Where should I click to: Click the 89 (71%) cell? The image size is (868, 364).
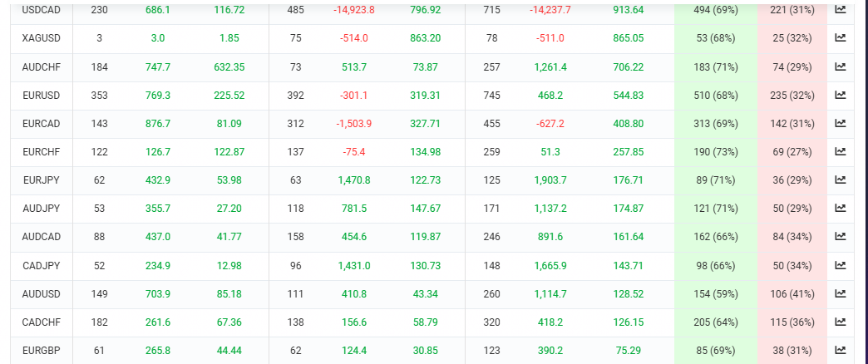(x=716, y=180)
